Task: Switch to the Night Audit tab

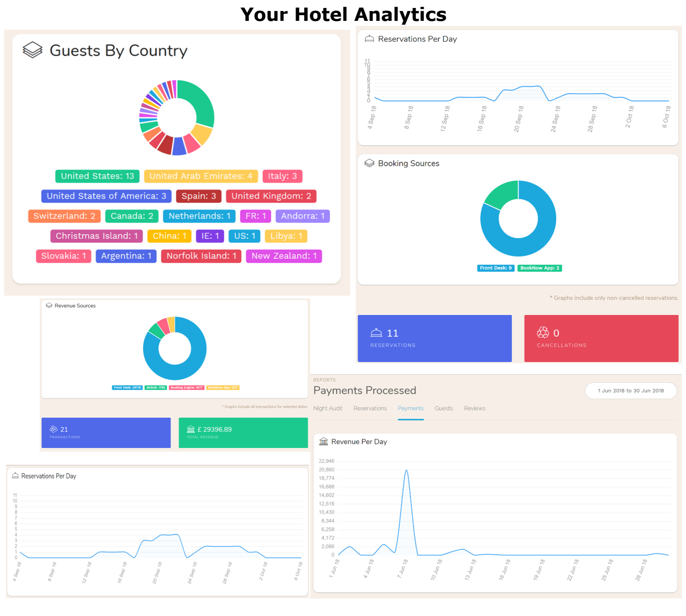Action: click(328, 408)
